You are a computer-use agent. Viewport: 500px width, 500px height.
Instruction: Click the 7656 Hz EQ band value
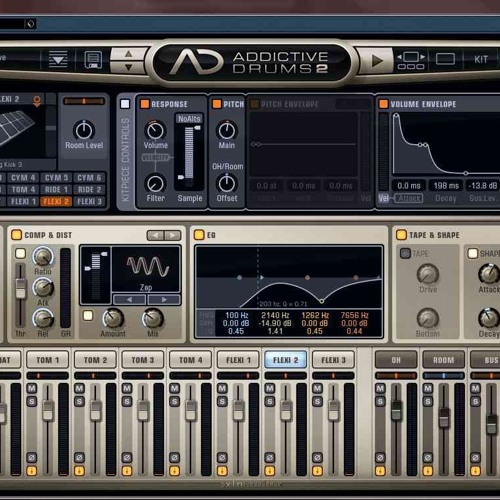(354, 315)
